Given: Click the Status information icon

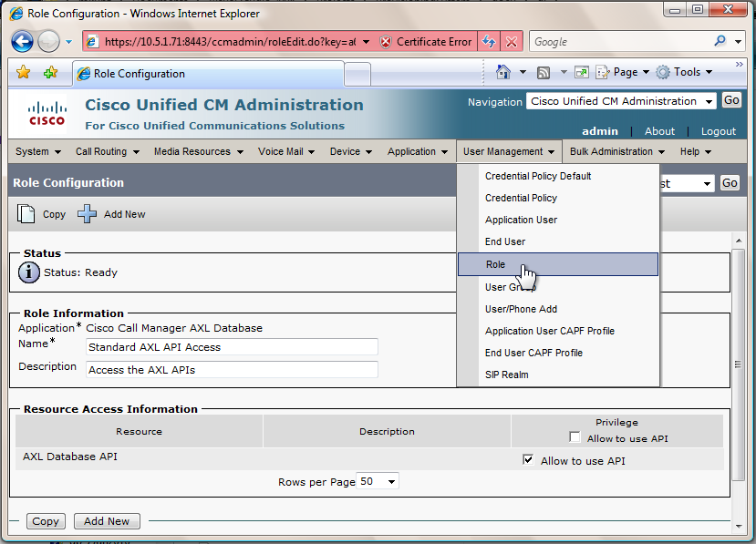Looking at the screenshot, I should pyautogui.click(x=29, y=272).
